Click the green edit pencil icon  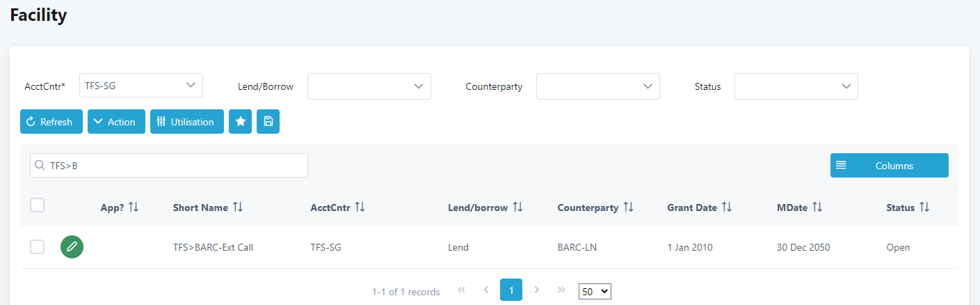[x=72, y=247]
